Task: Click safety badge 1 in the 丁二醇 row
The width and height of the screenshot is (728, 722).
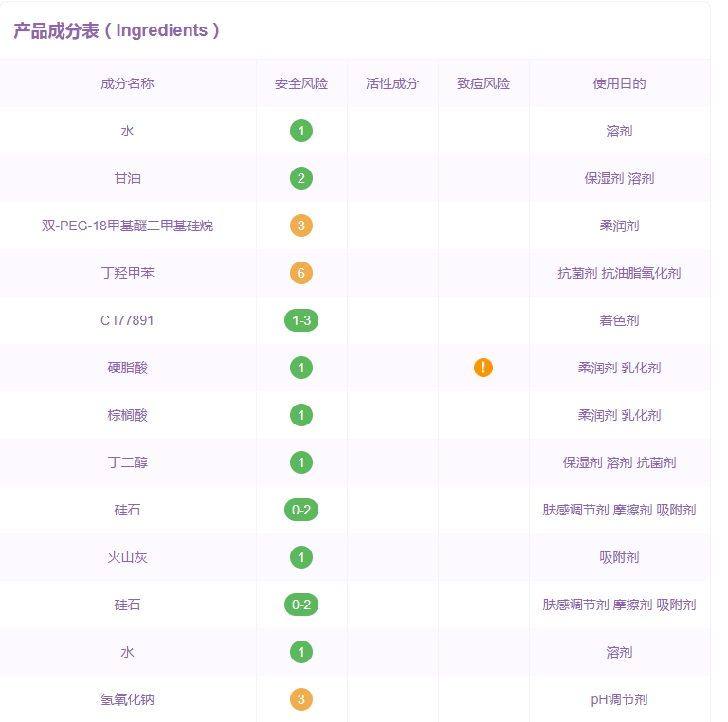Action: (300, 462)
